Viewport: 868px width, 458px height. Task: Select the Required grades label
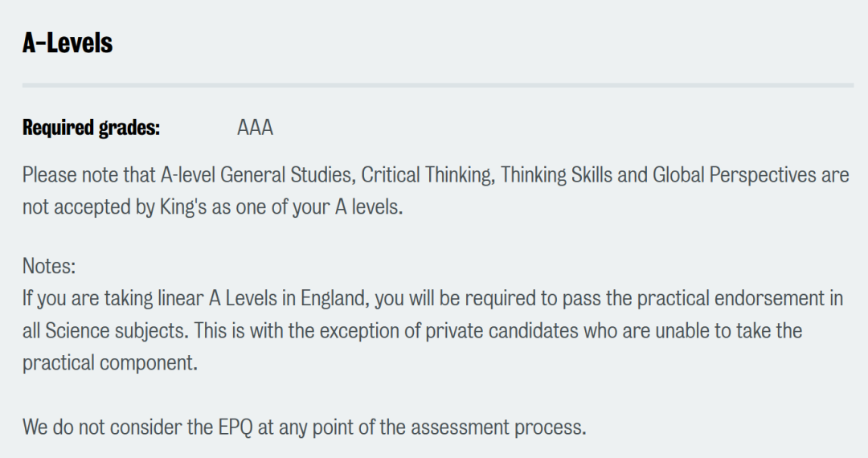pyautogui.click(x=92, y=127)
